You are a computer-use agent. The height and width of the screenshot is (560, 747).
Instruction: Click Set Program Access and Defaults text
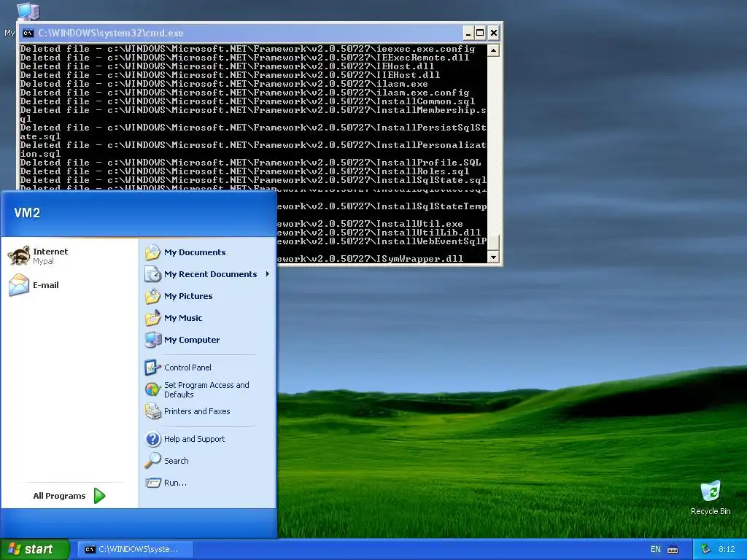(x=206, y=389)
